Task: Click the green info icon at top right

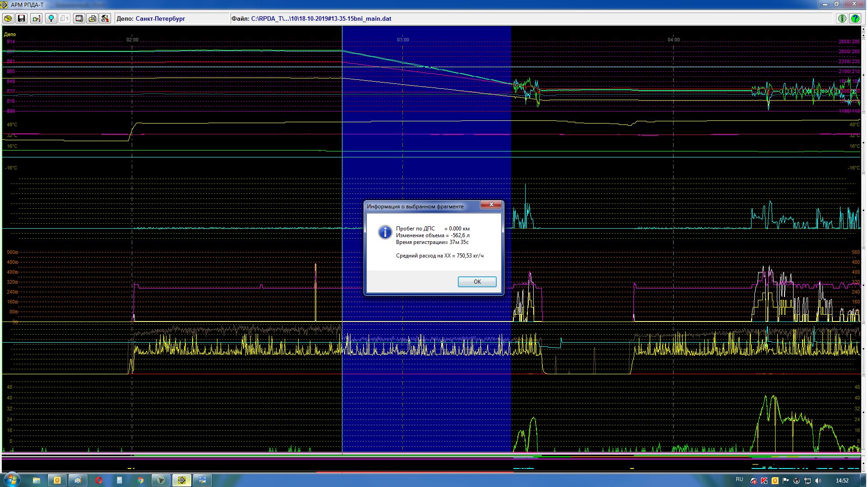Action: point(842,18)
